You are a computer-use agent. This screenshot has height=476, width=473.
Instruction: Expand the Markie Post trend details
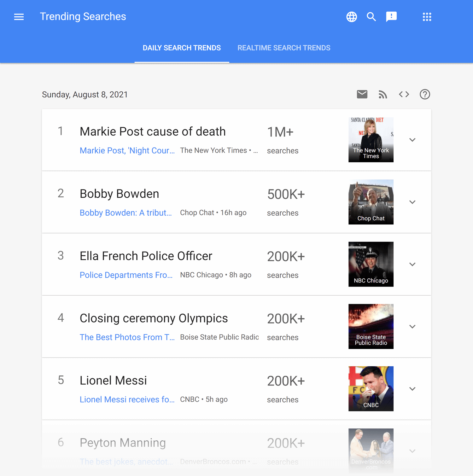tap(412, 140)
